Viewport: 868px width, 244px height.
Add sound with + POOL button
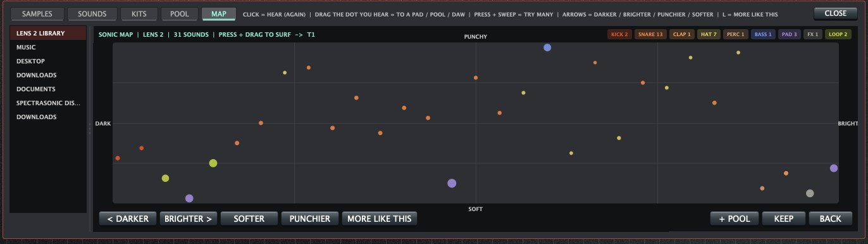734,219
